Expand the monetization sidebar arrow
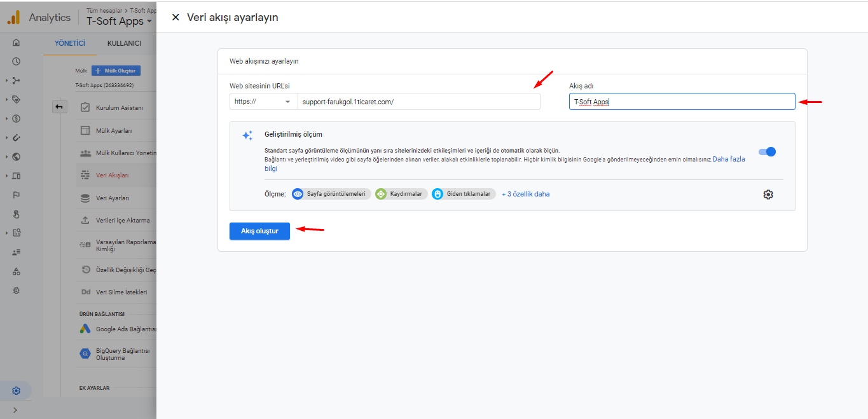Screen dimensions: 868x419 6,118
